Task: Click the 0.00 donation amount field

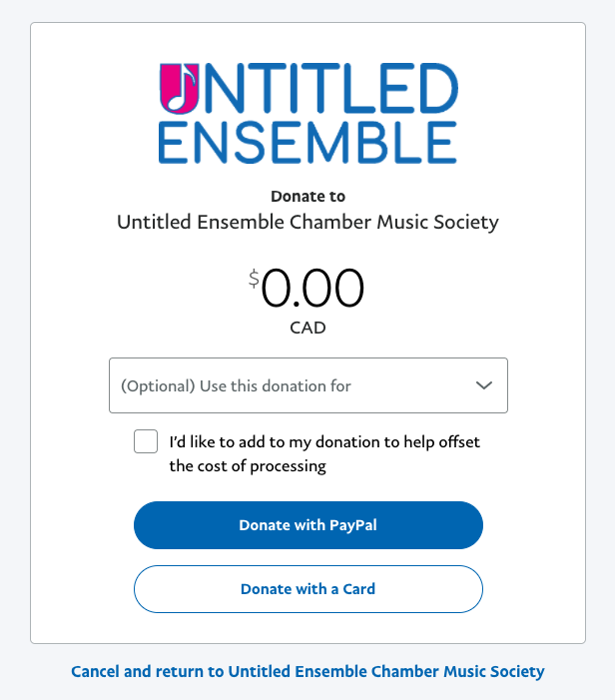Action: [311, 290]
